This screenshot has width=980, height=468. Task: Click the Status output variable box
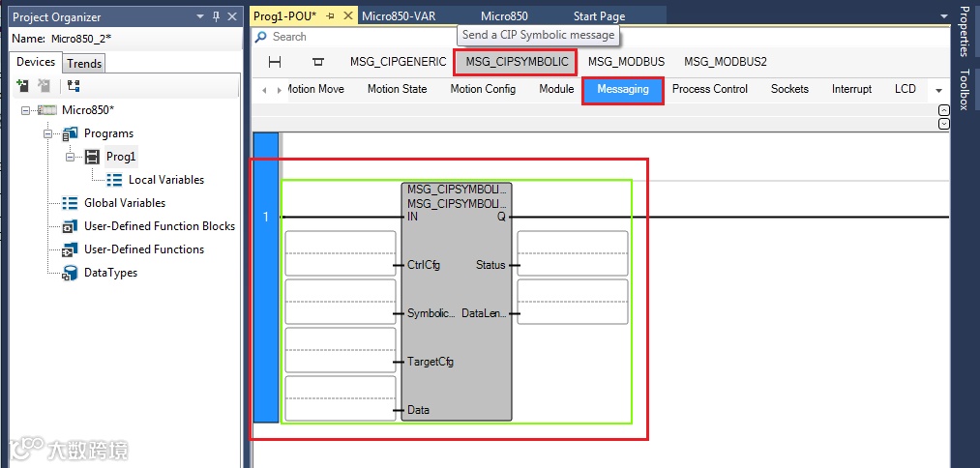pyautogui.click(x=573, y=253)
